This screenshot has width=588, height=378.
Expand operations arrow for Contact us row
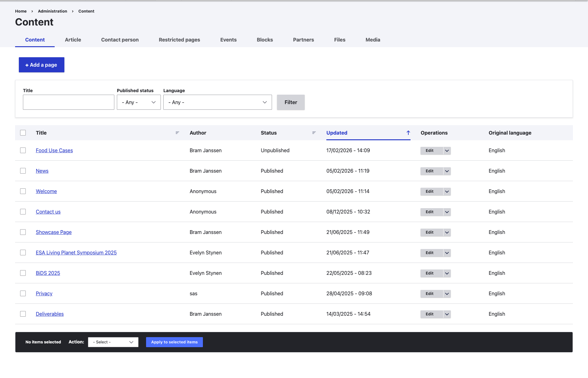[447, 212]
